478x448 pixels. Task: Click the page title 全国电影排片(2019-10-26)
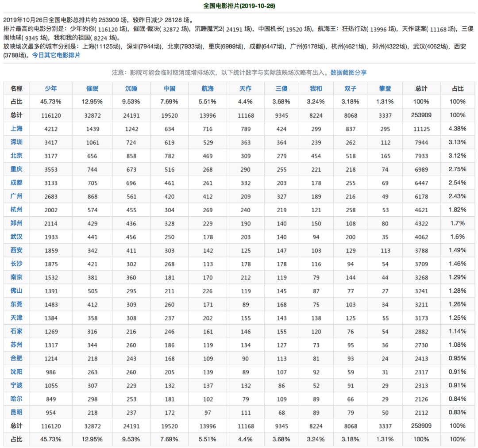pos(239,6)
